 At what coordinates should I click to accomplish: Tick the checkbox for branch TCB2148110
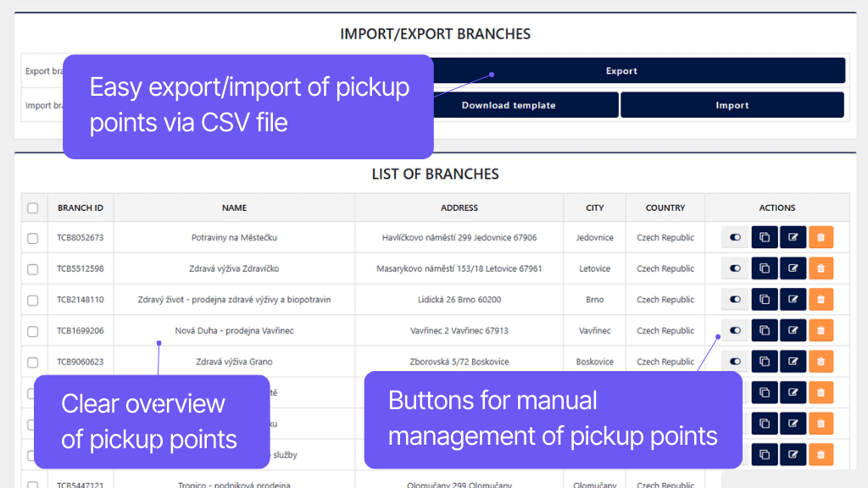(x=33, y=300)
